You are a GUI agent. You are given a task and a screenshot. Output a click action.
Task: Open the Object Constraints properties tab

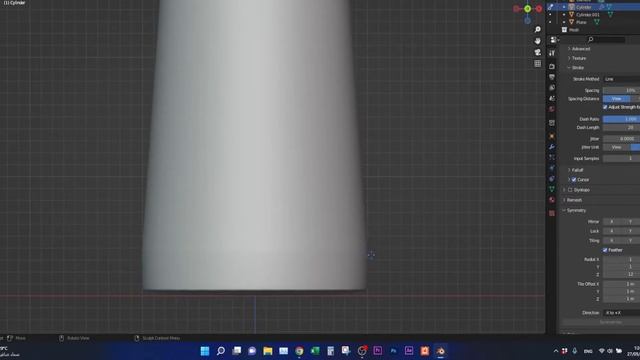[552, 179]
